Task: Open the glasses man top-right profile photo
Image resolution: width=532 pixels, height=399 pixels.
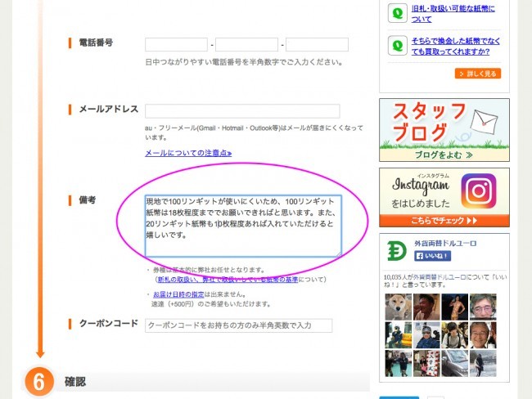Action: click(x=483, y=307)
